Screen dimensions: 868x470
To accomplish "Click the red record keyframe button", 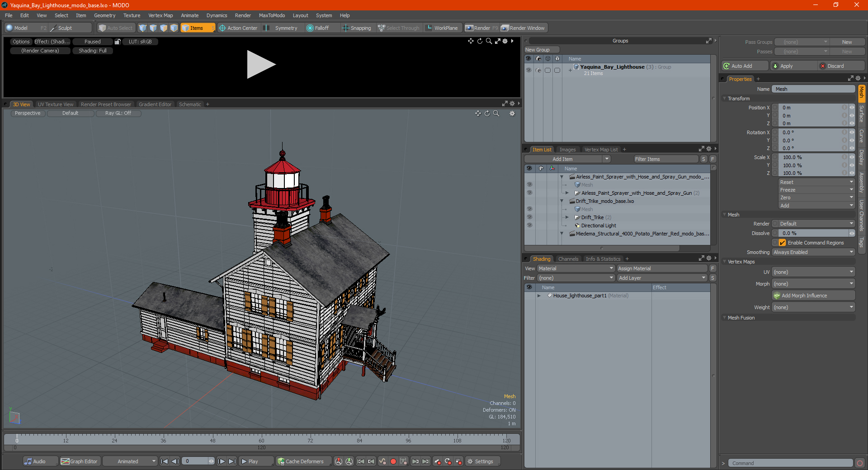I will pyautogui.click(x=393, y=461).
